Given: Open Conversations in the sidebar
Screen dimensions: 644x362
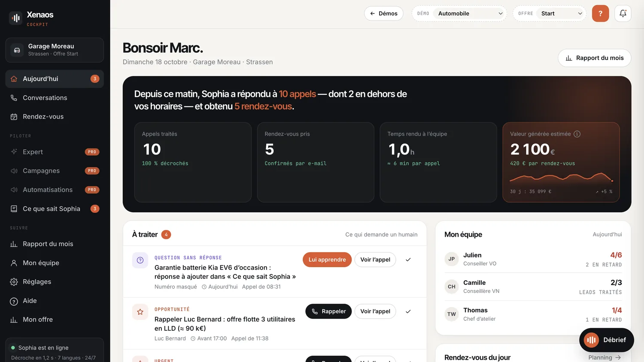Looking at the screenshot, I should click(55, 98).
